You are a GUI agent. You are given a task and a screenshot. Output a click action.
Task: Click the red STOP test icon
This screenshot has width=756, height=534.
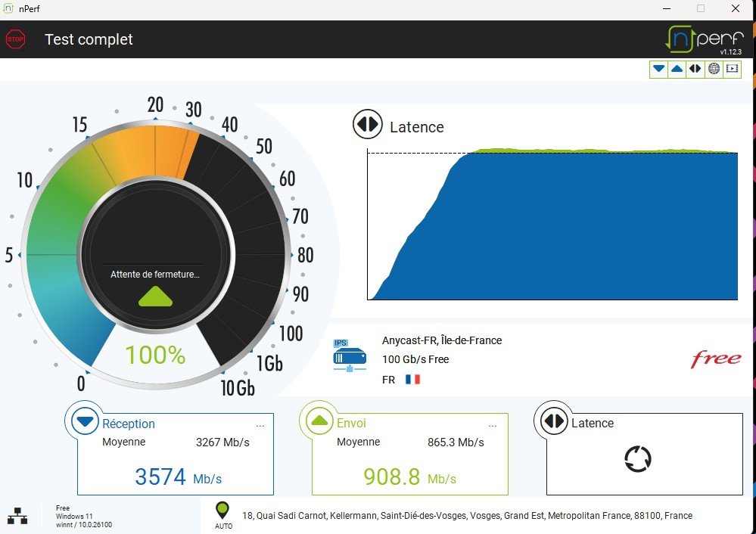pos(15,39)
